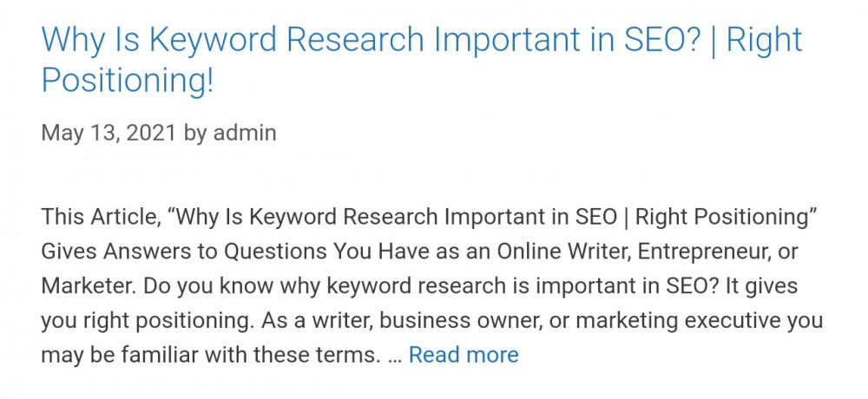Click "Positioning!" on the title's second line
Screen dimensions: 868x399
128,81
